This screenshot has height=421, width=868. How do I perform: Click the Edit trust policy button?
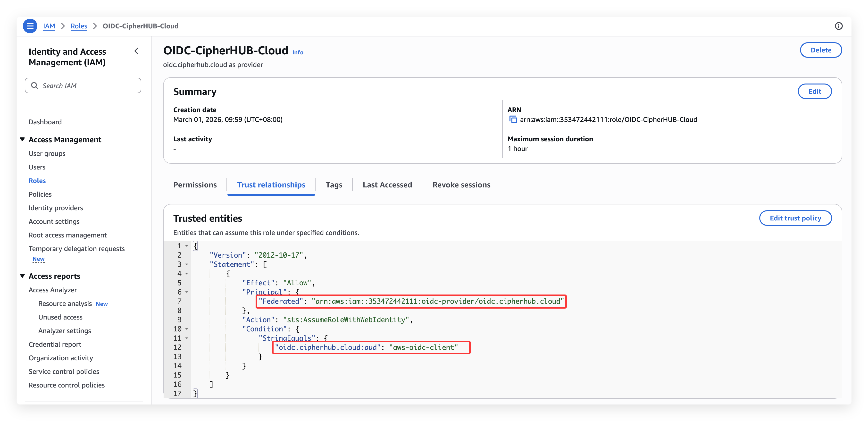pyautogui.click(x=795, y=218)
